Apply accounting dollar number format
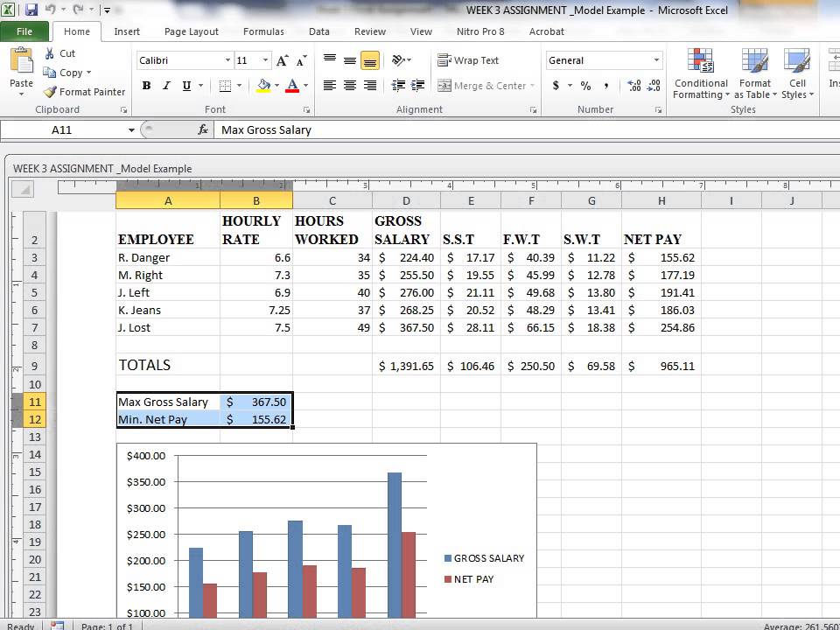This screenshot has width=840, height=630. [x=556, y=85]
